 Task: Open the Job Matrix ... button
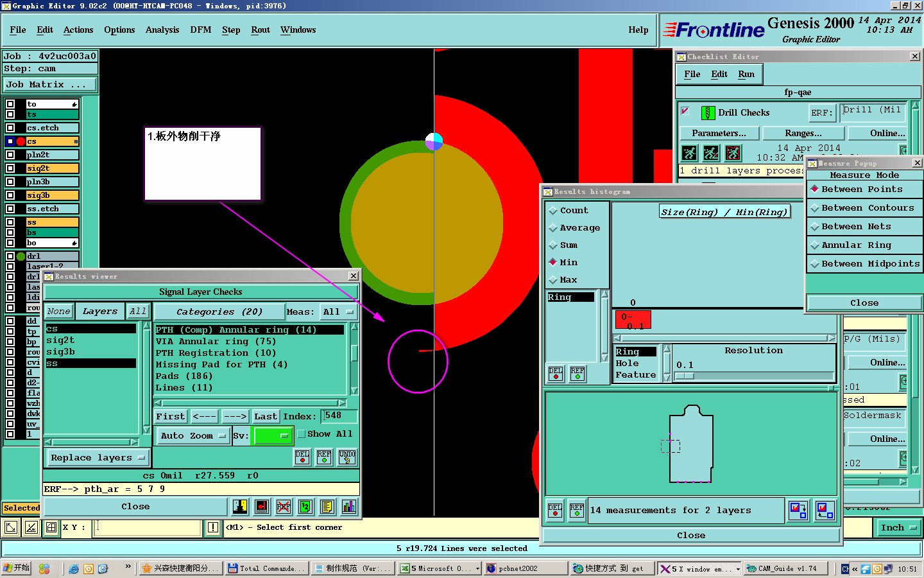point(51,84)
